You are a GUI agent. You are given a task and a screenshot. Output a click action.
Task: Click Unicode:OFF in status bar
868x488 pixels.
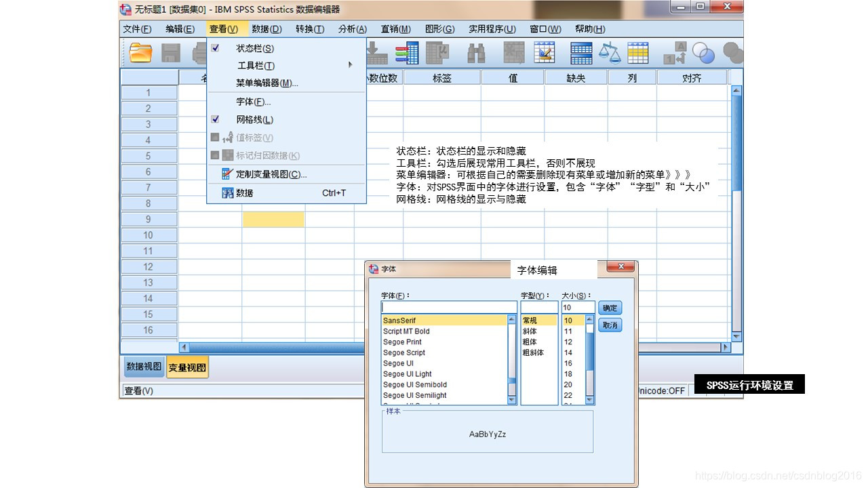pos(661,391)
